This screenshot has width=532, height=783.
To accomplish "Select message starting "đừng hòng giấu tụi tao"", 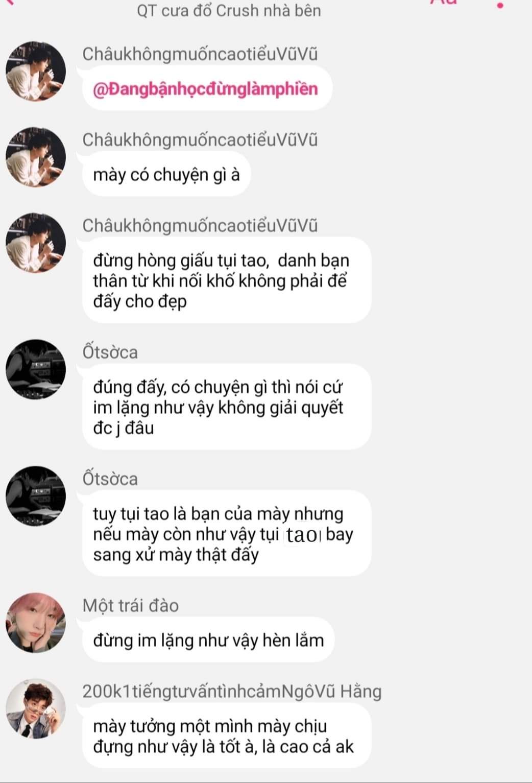I will pyautogui.click(x=227, y=280).
